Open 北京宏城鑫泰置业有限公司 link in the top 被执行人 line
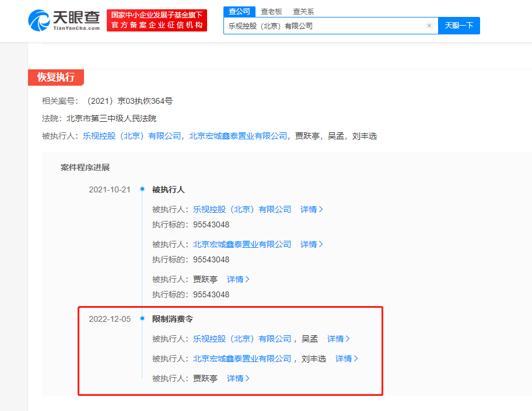This screenshot has width=532, height=411. pyautogui.click(x=238, y=136)
